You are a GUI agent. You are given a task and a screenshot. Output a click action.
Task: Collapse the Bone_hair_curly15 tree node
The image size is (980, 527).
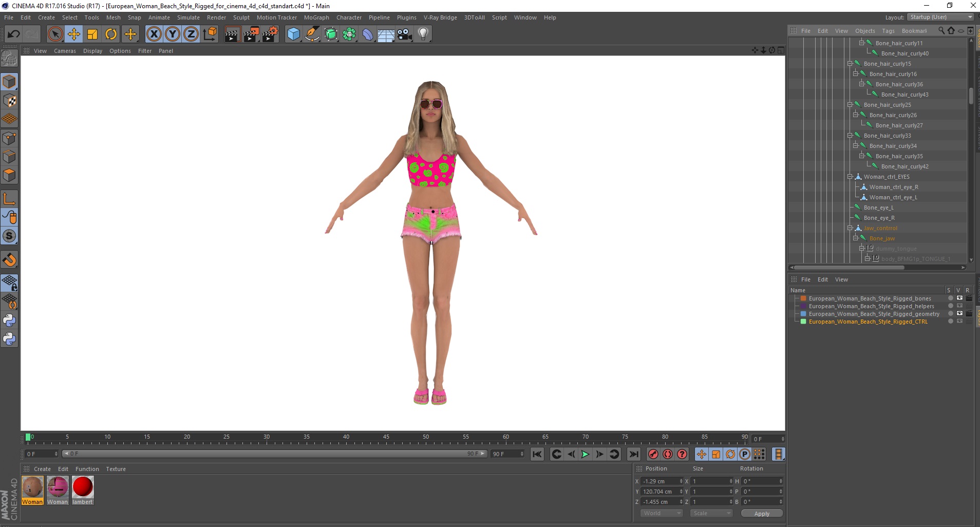point(850,64)
